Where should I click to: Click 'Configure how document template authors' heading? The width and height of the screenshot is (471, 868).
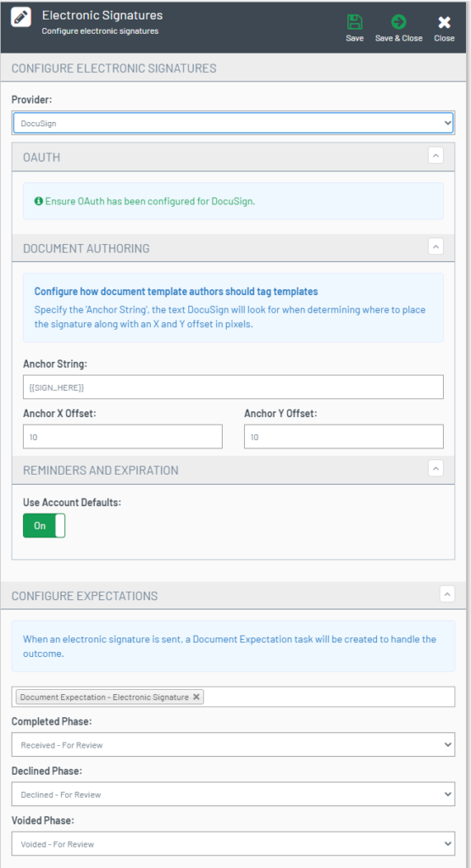[176, 292]
